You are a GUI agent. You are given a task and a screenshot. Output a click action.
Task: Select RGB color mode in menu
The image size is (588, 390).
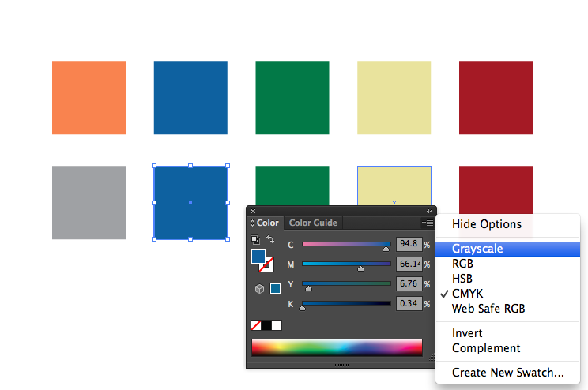coord(463,264)
